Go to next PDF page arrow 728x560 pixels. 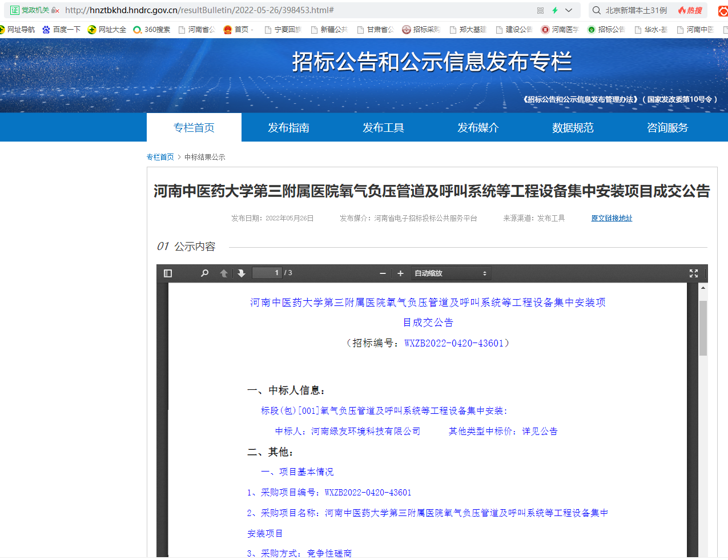click(242, 273)
